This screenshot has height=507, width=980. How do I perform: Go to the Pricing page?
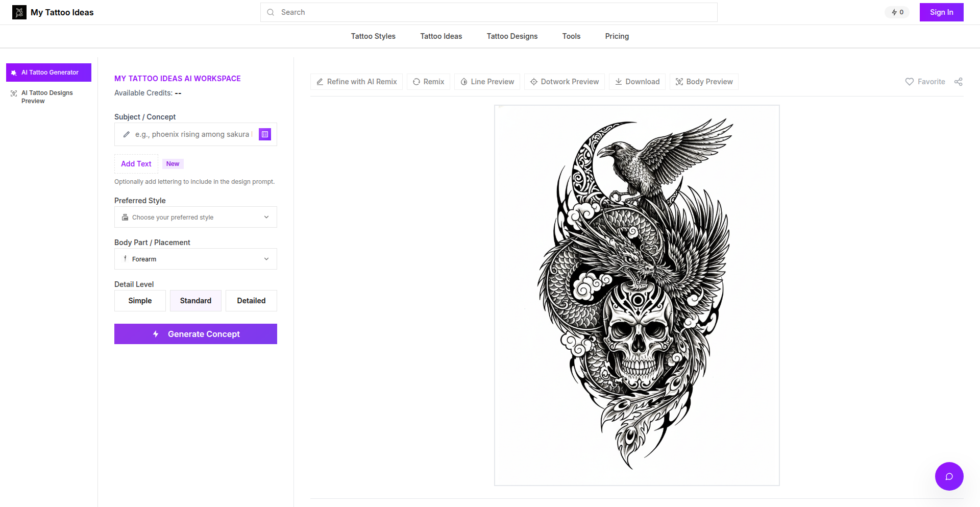pos(617,36)
